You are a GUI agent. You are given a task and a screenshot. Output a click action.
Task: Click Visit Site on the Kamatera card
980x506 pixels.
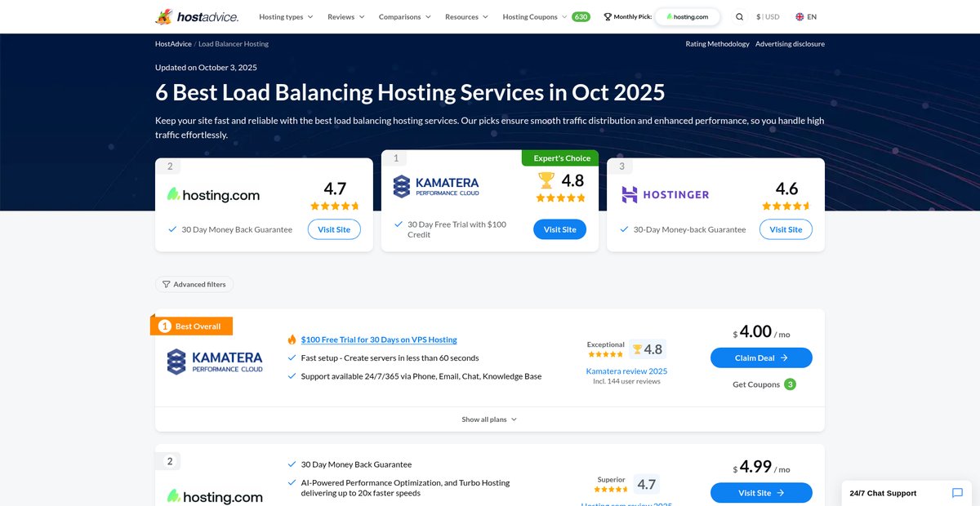pyautogui.click(x=560, y=229)
